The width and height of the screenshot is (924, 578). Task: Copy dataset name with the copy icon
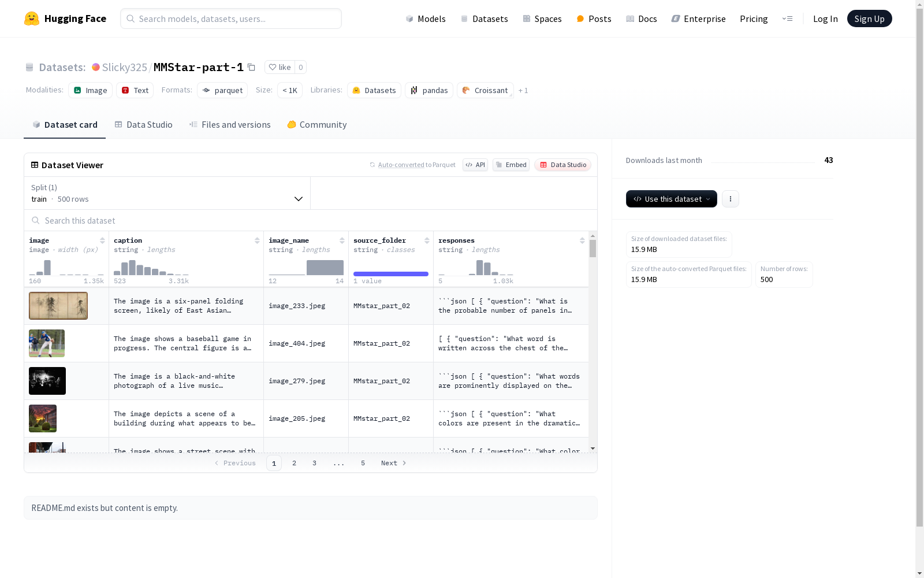(251, 67)
